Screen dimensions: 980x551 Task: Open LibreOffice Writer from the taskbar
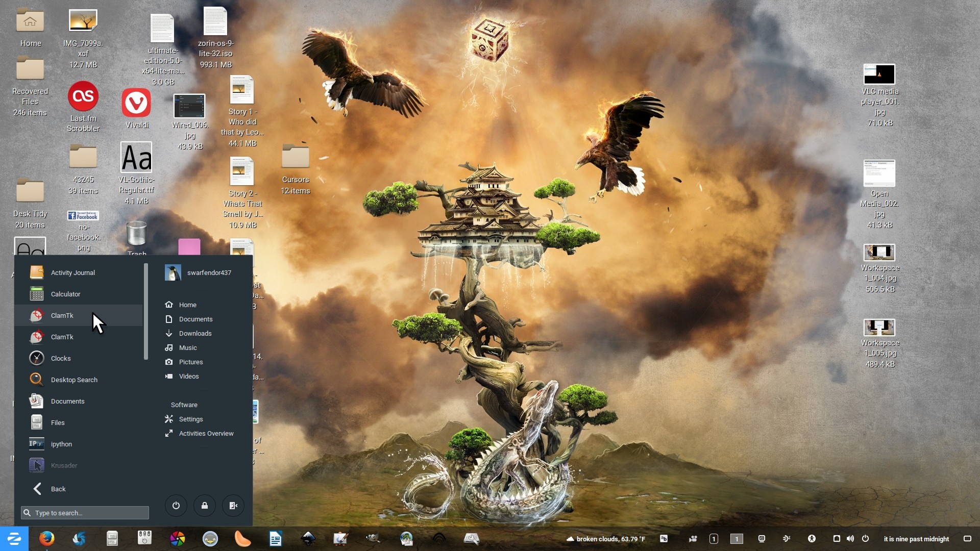pos(275,539)
